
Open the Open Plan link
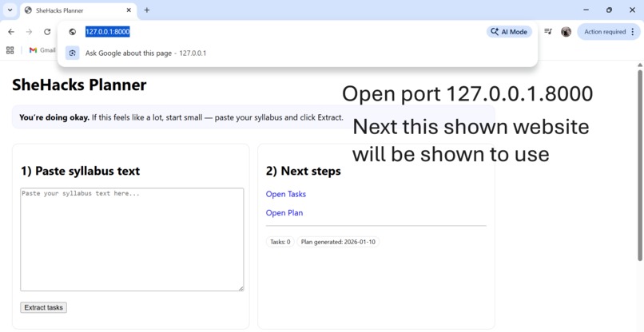(284, 213)
